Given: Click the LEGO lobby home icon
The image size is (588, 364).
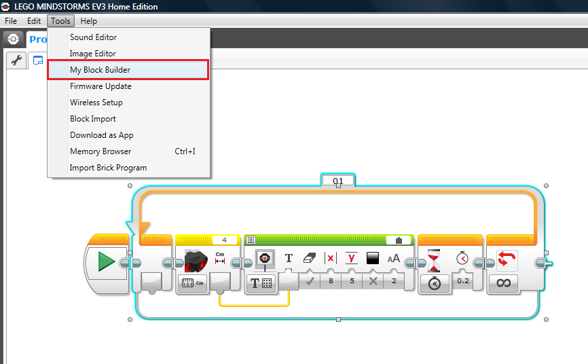Looking at the screenshot, I should [13, 39].
